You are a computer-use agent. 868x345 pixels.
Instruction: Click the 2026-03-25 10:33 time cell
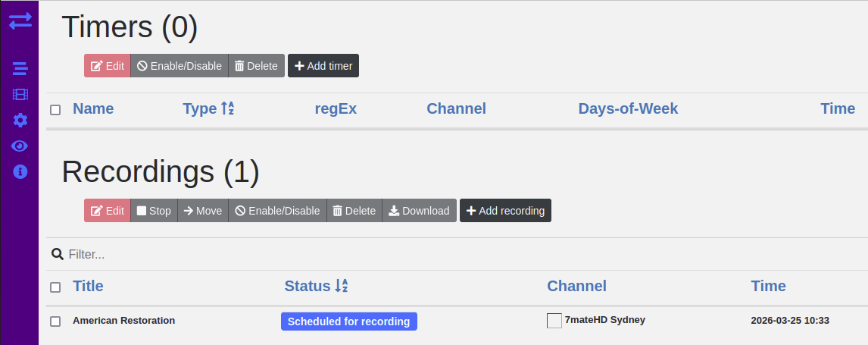[x=790, y=320]
